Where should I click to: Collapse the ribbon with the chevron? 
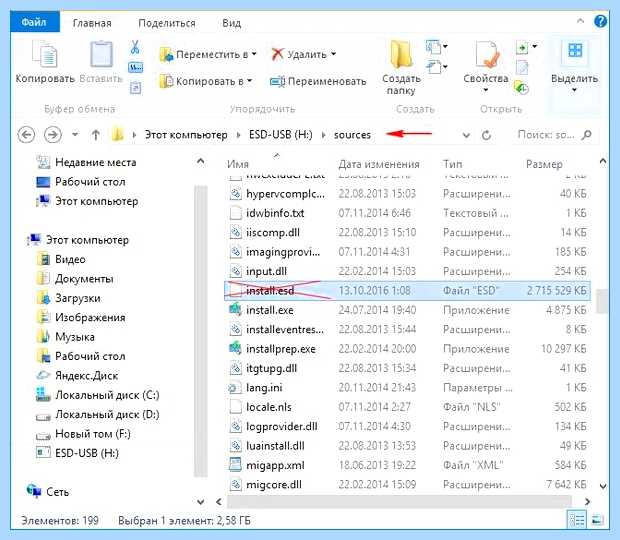coord(580,21)
